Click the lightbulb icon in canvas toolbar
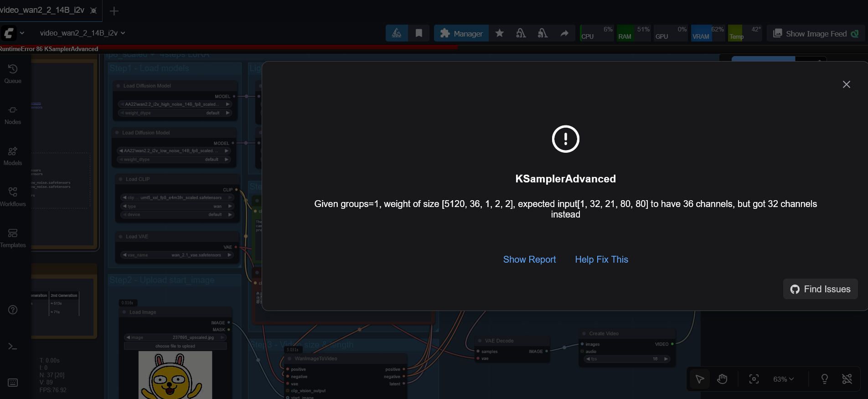This screenshot has height=399, width=868. (x=824, y=379)
